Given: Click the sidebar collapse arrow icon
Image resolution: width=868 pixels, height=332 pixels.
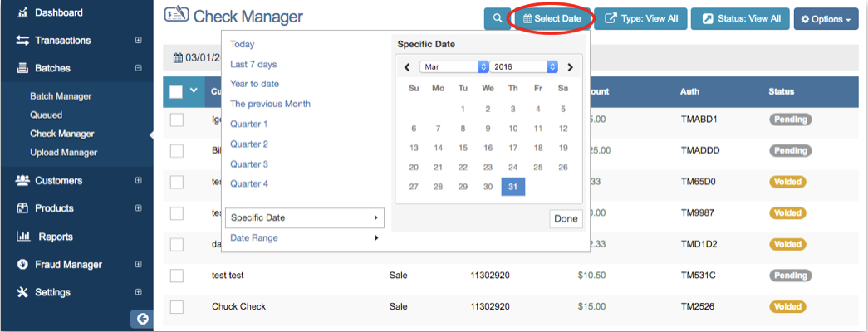Looking at the screenshot, I should [142, 319].
